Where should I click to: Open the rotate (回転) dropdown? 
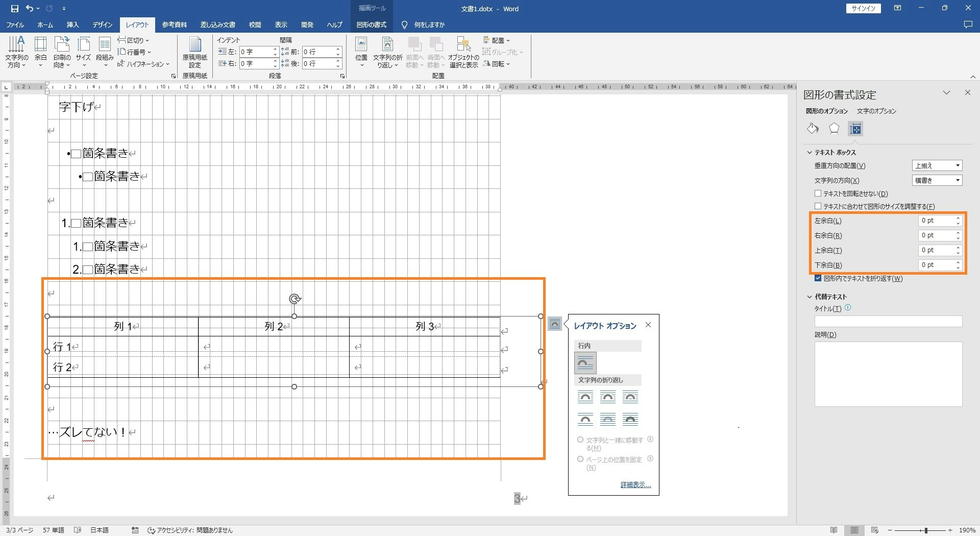pos(497,64)
